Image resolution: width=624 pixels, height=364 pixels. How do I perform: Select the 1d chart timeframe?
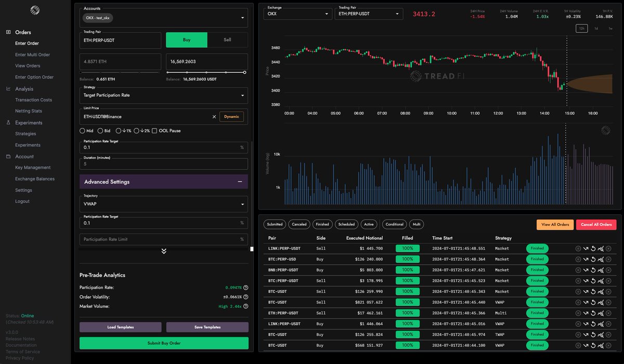pos(596,29)
